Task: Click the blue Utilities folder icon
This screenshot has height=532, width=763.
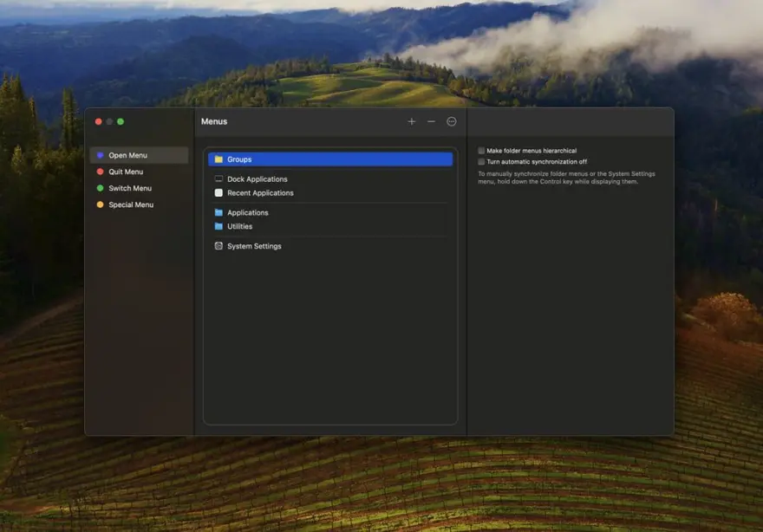Action: pyautogui.click(x=219, y=227)
